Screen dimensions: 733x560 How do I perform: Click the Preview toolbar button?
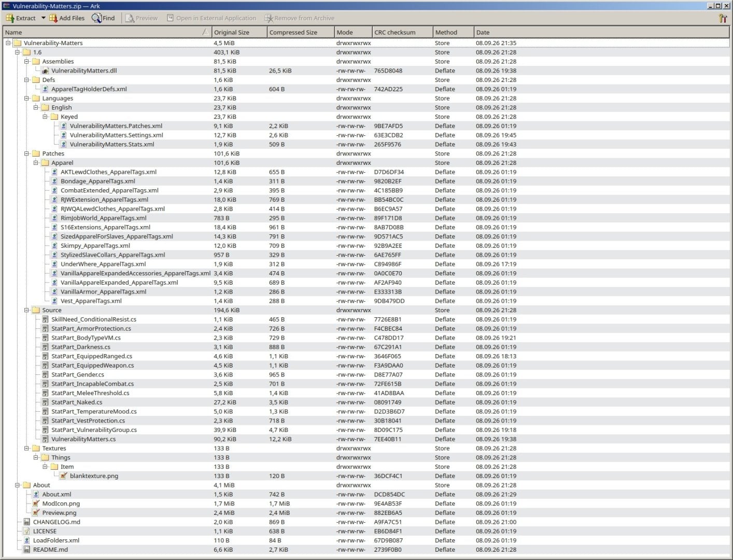[x=142, y=18]
